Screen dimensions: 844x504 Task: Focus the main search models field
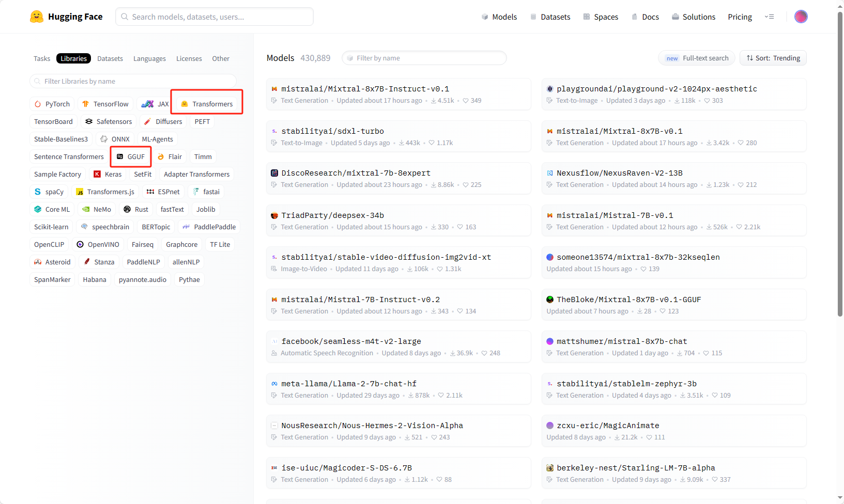click(x=214, y=17)
